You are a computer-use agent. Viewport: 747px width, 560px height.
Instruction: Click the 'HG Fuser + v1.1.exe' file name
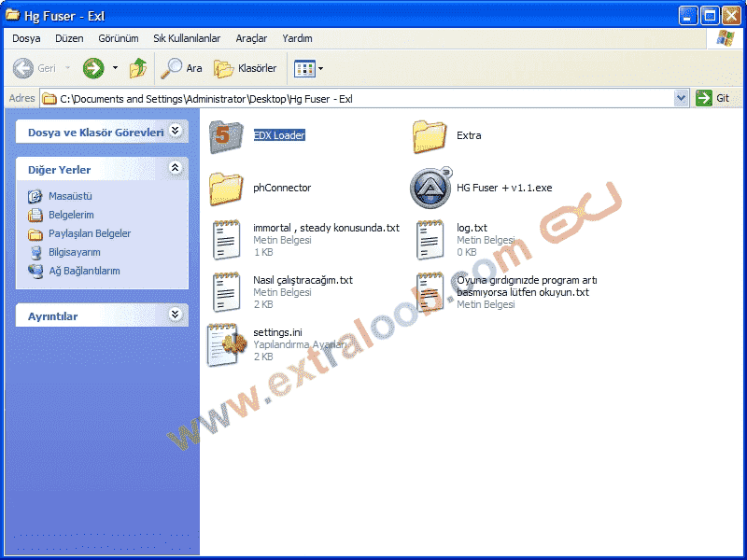504,189
